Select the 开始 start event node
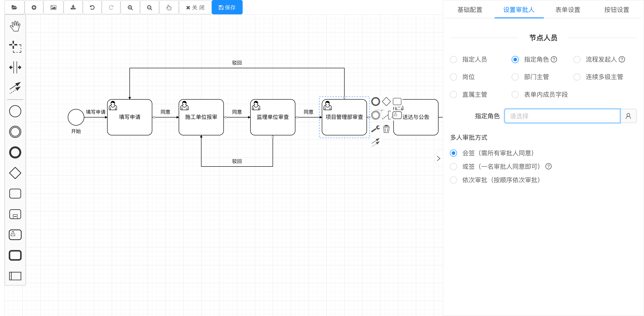 pos(76,117)
